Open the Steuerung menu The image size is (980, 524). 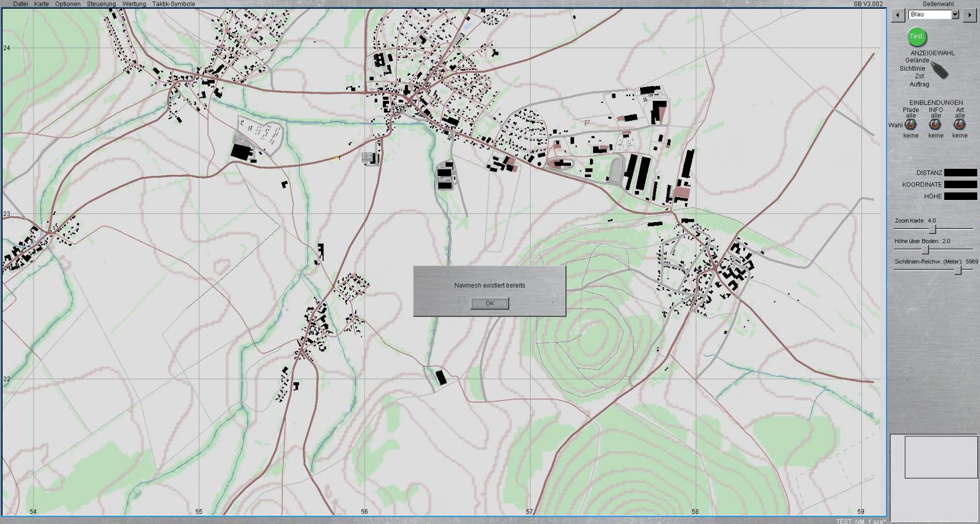point(101,4)
